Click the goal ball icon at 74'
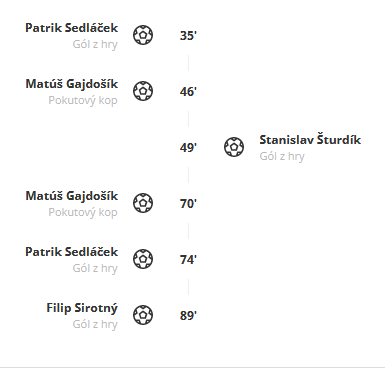The height and width of the screenshot is (373, 385). pos(143,259)
